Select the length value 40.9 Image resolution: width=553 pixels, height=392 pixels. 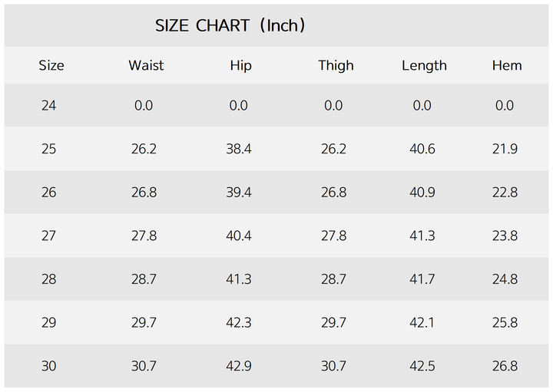(x=422, y=193)
